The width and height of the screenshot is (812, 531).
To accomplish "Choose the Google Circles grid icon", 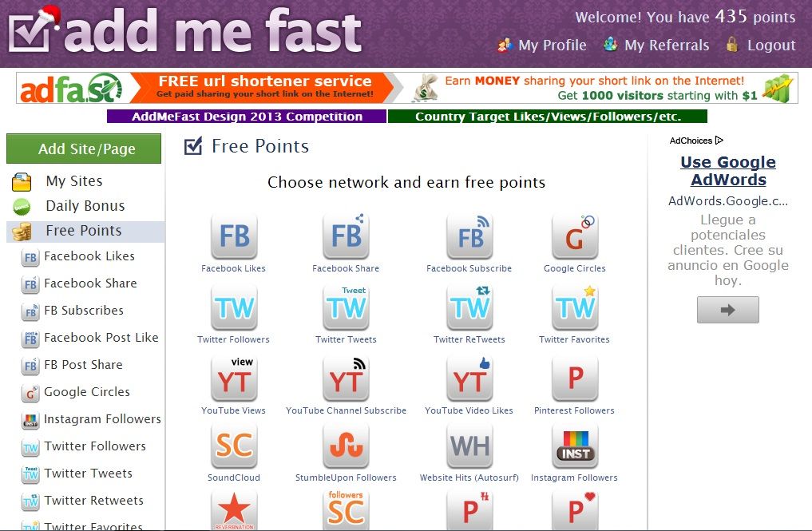I will point(575,236).
